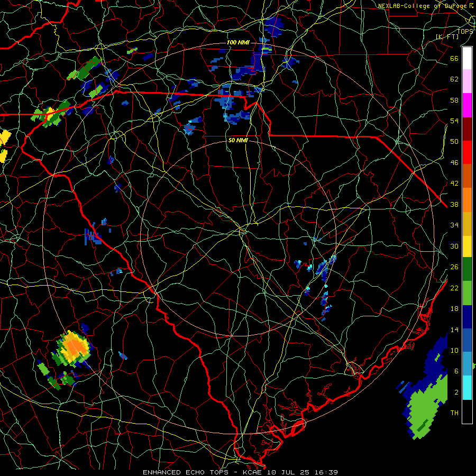Click the TH legend label

pyautogui.click(x=454, y=413)
